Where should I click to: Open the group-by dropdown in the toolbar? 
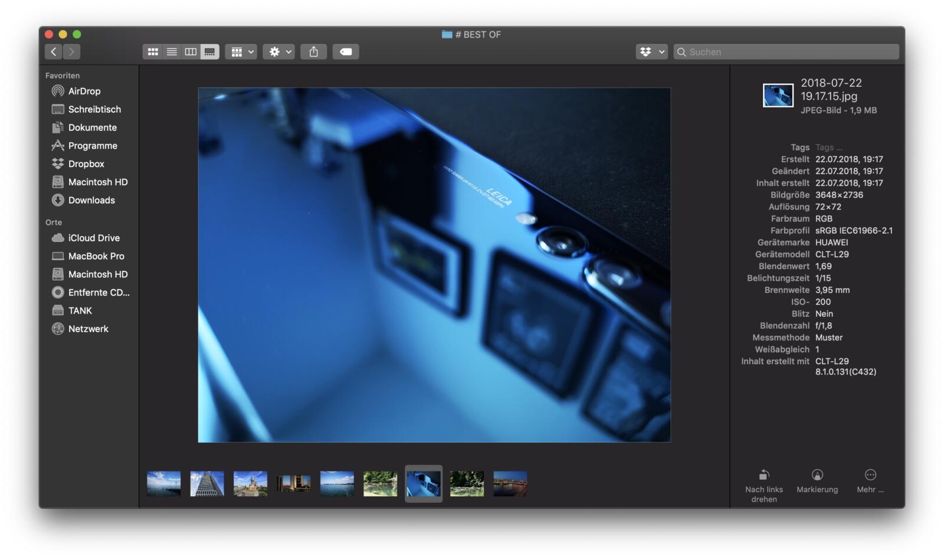click(x=241, y=51)
